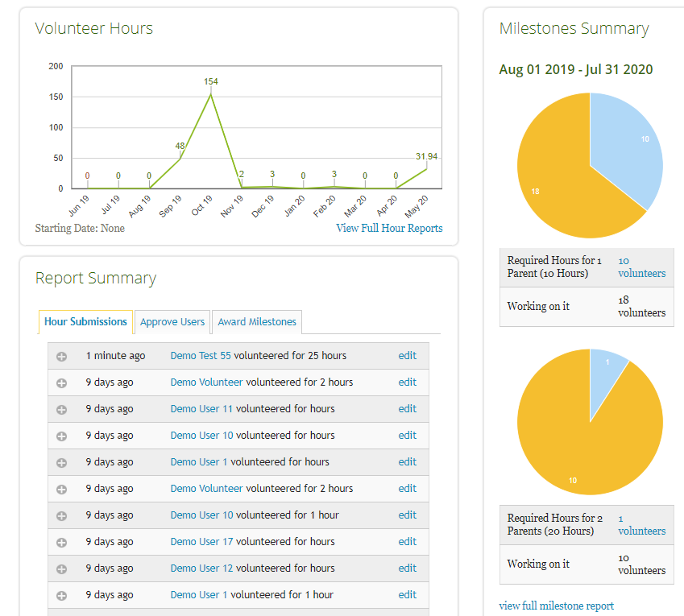684x616 pixels.
Task: Open View Full Hour Reports link
Action: [389, 228]
